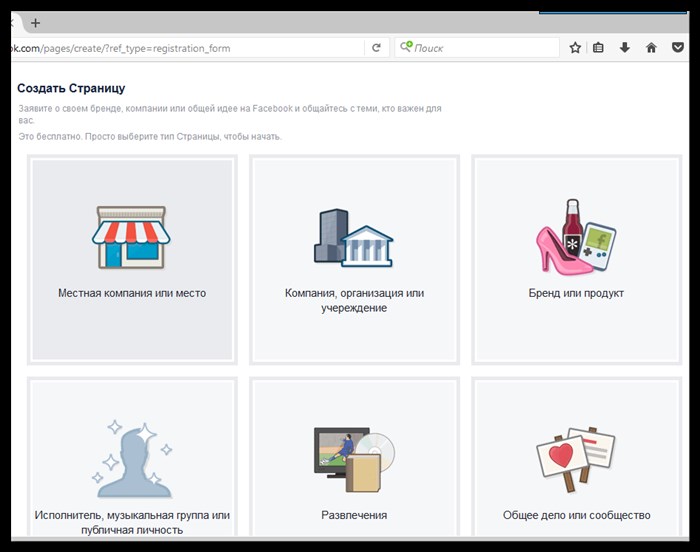Viewport: 700px width, 552px height.
Task: Open a new tab with the plus button
Action: pyautogui.click(x=35, y=23)
